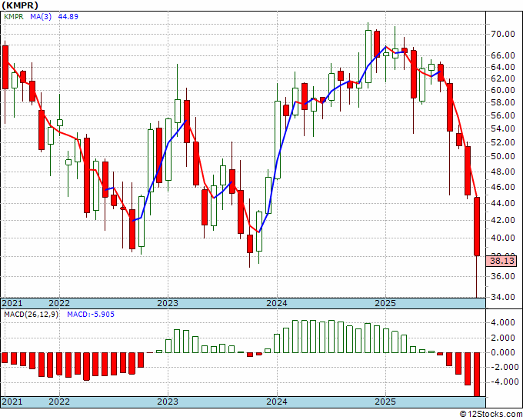This screenshot has height=420, width=523.
Task: Click the current price tag 38.13
Action: pos(502,261)
